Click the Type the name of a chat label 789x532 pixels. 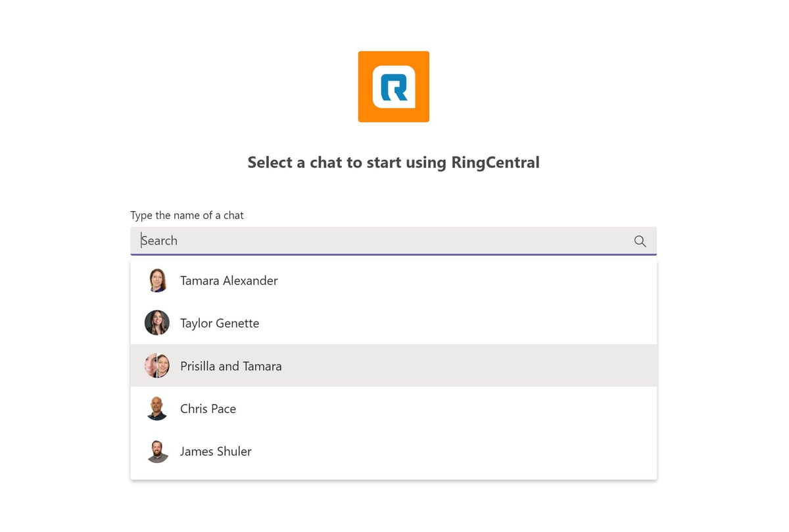pyautogui.click(x=187, y=215)
